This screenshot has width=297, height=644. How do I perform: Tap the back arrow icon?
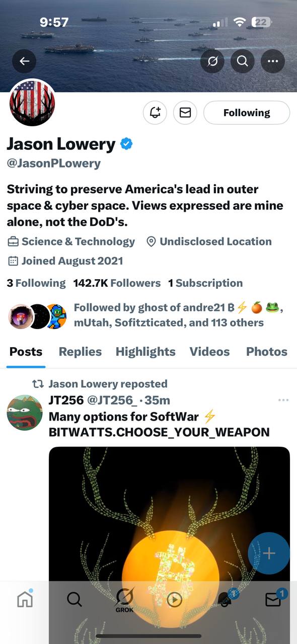[24, 61]
